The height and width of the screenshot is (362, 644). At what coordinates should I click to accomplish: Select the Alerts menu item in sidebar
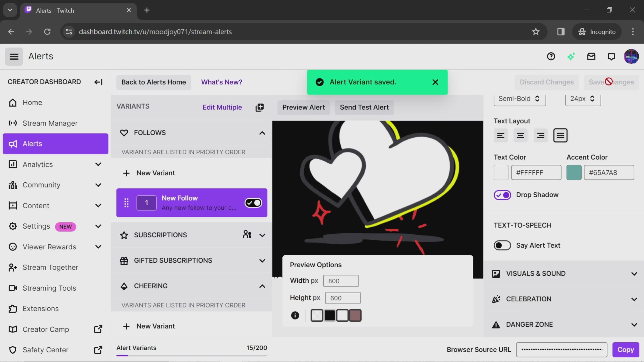55,144
